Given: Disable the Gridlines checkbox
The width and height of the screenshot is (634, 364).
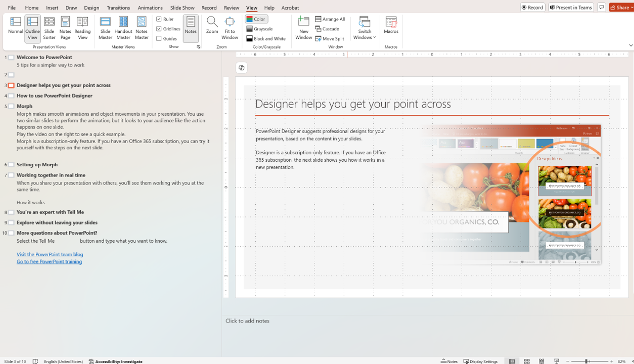Looking at the screenshot, I should (159, 29).
